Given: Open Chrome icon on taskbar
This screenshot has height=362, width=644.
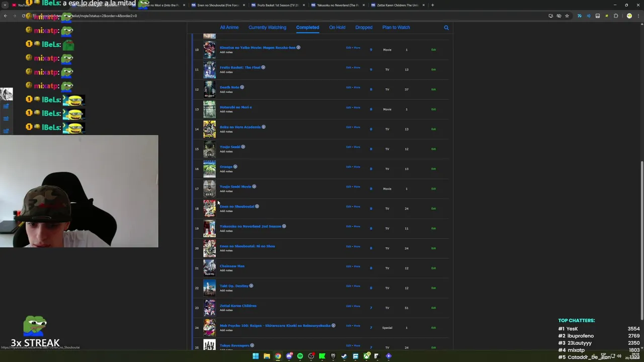Looking at the screenshot, I should click(278, 356).
